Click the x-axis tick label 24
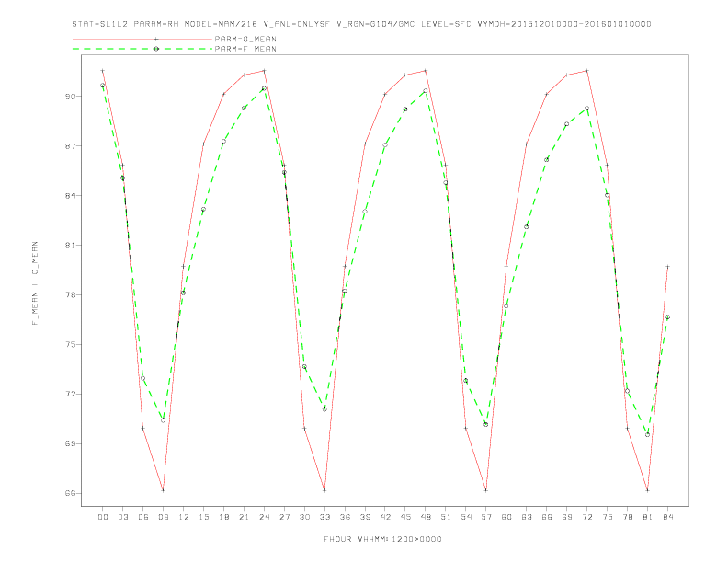Viewport: 728px width, 563px height. click(264, 517)
